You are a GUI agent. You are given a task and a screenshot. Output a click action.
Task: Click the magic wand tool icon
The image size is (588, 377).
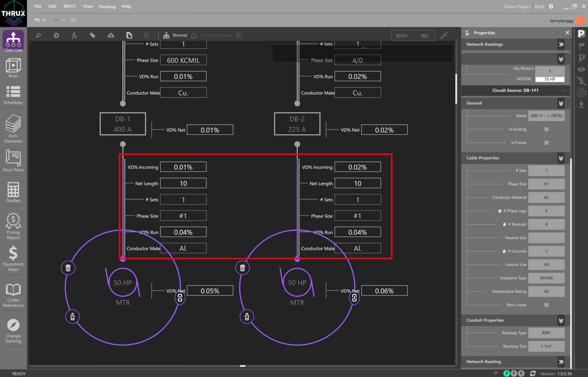coord(444,35)
